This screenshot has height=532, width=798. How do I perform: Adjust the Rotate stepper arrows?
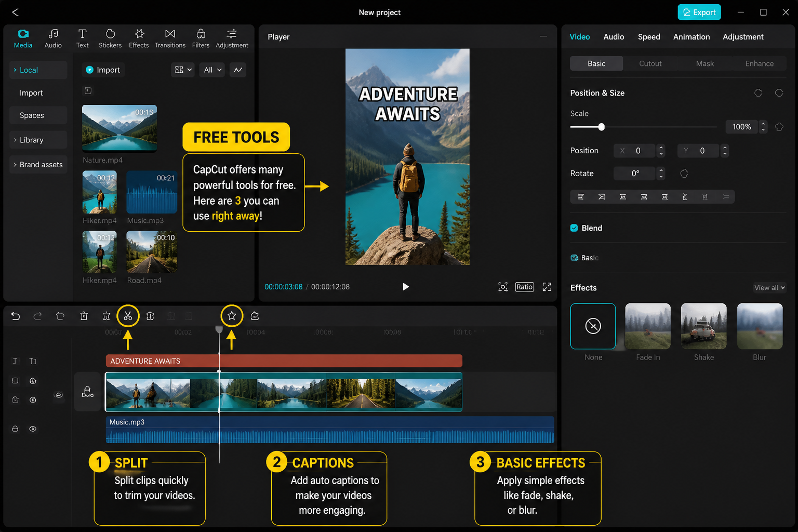pyautogui.click(x=661, y=174)
